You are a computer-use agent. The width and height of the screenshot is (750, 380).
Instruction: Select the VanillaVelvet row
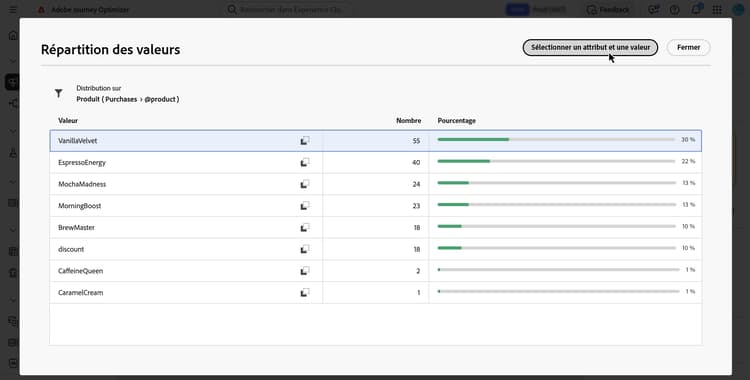[x=375, y=141]
